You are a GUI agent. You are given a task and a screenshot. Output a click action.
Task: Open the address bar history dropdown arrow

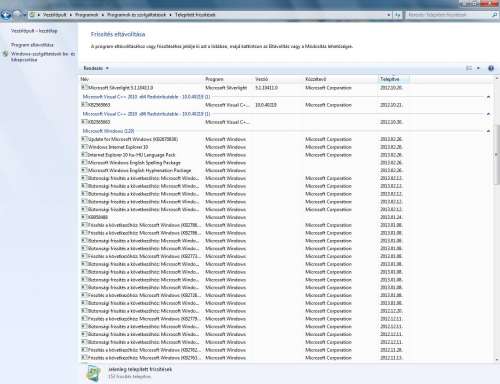tap(389, 15)
